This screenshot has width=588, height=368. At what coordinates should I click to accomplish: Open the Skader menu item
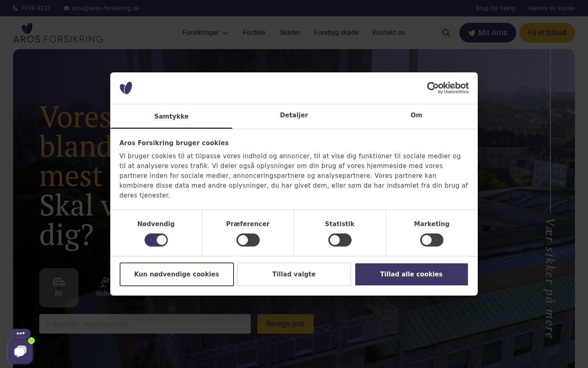(290, 33)
